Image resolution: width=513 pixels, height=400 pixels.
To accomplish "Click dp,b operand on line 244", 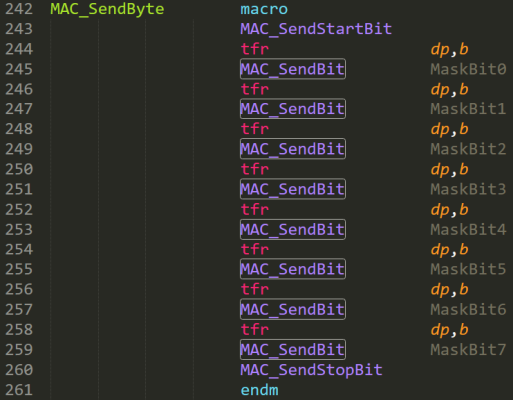I will pyautogui.click(x=449, y=50).
